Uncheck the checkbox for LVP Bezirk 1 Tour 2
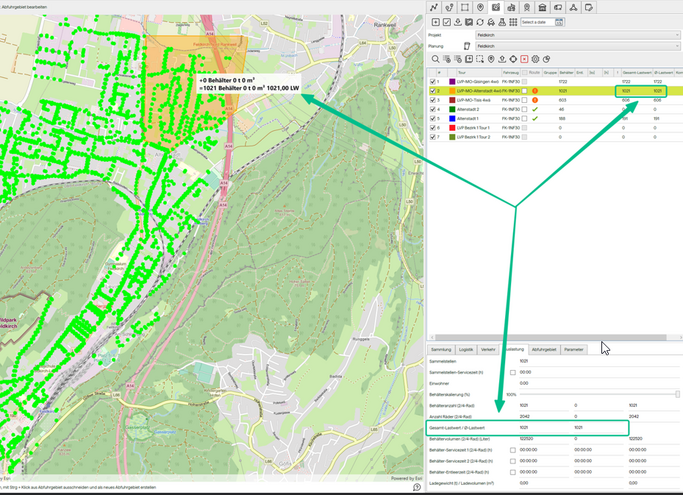683x495 pixels. [x=433, y=137]
